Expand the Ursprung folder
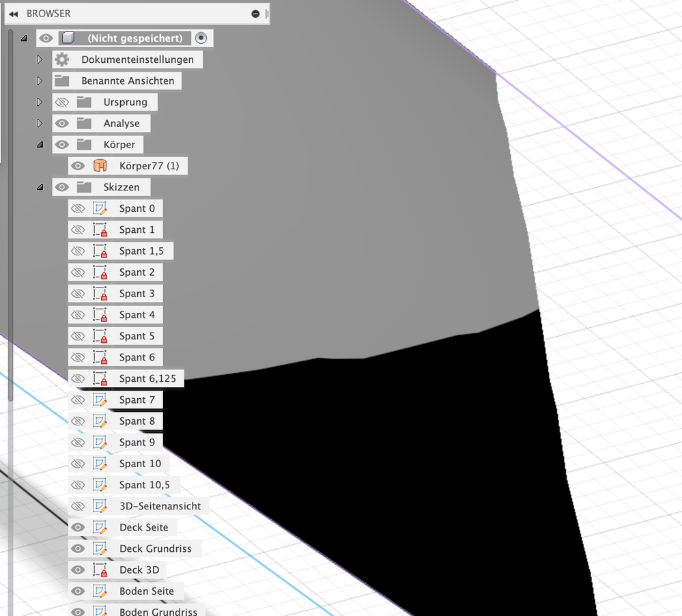 pyautogui.click(x=40, y=102)
